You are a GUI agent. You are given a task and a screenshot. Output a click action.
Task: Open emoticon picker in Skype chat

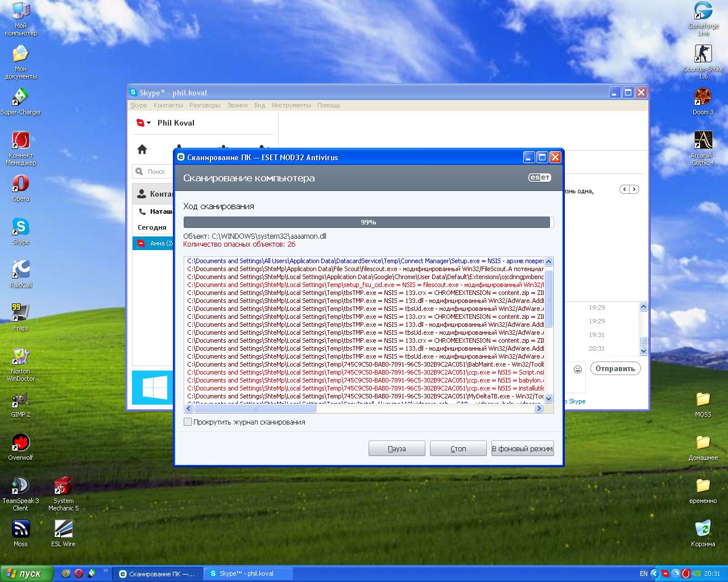(x=578, y=369)
